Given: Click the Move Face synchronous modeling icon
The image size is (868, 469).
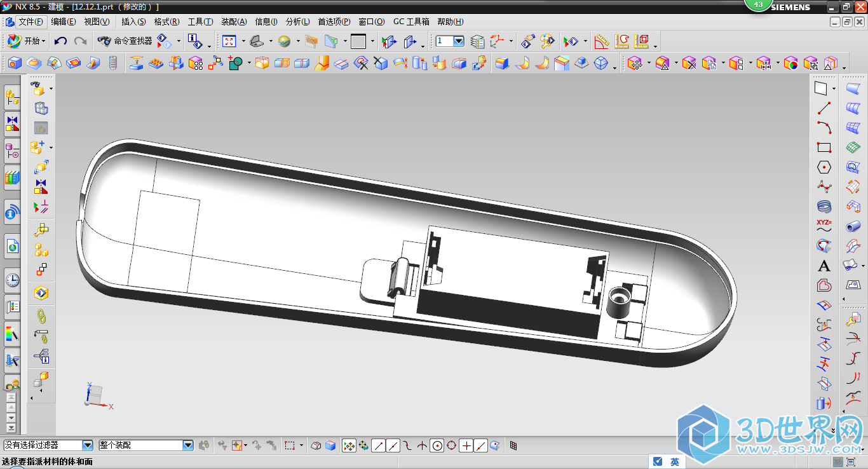Looking at the screenshot, I should pyautogui.click(x=634, y=63).
